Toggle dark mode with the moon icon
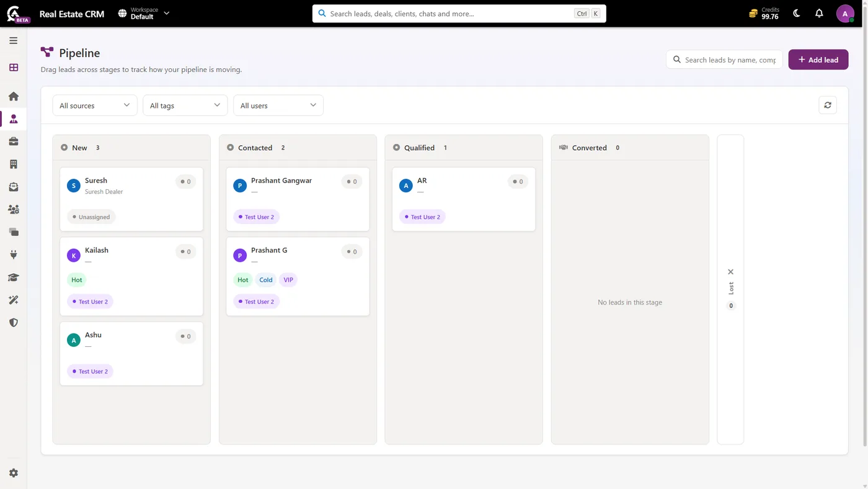Viewport: 868px width, 489px height. 797,14
